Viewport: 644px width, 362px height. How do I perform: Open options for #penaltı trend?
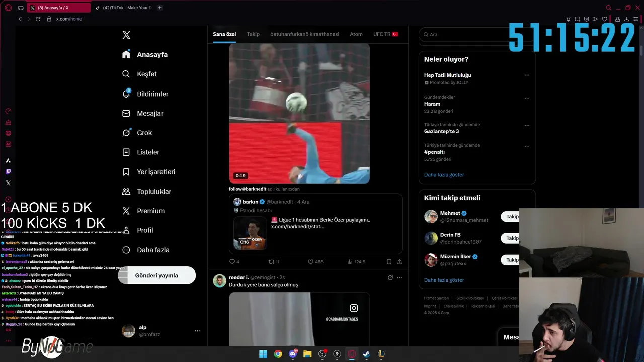click(x=527, y=146)
